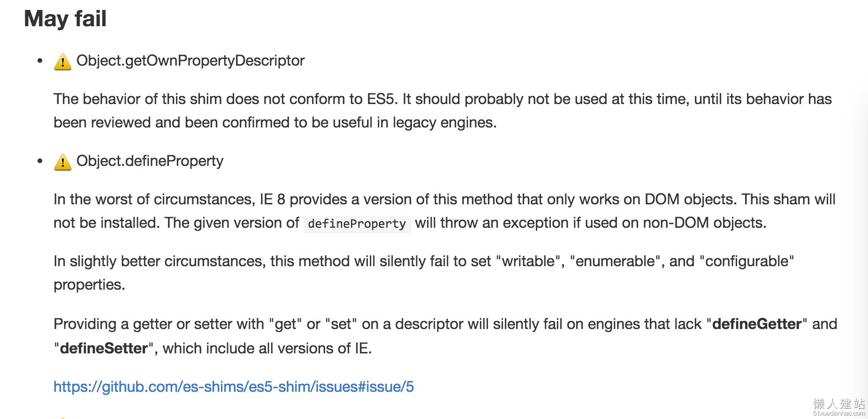Screen dimensions: 868x419
Task: Click the 51xuediannao.com watermark URL
Action: click(839, 413)
